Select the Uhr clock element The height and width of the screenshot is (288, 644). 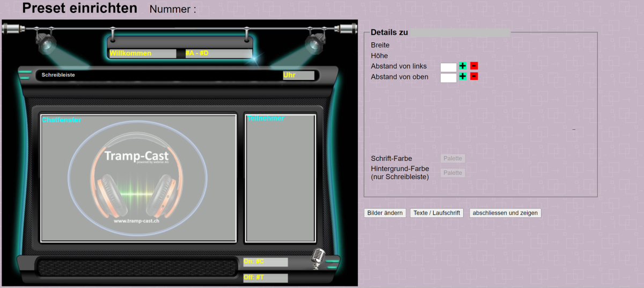click(298, 76)
